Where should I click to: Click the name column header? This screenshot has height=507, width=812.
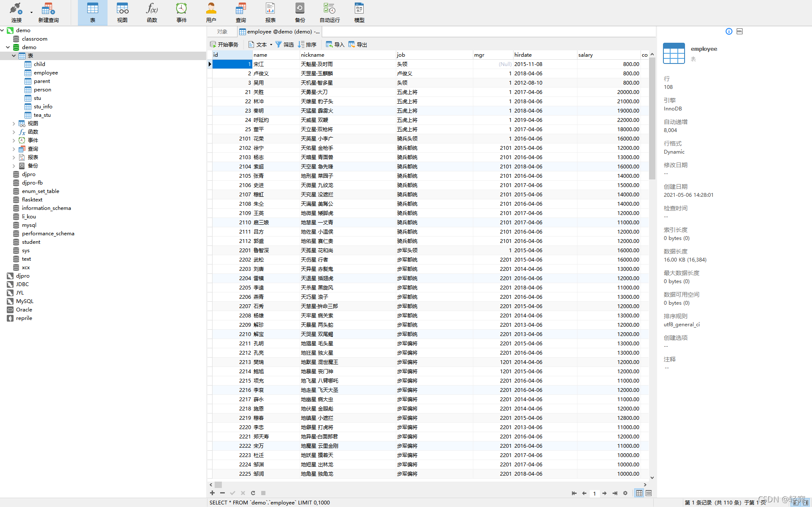[x=276, y=55]
